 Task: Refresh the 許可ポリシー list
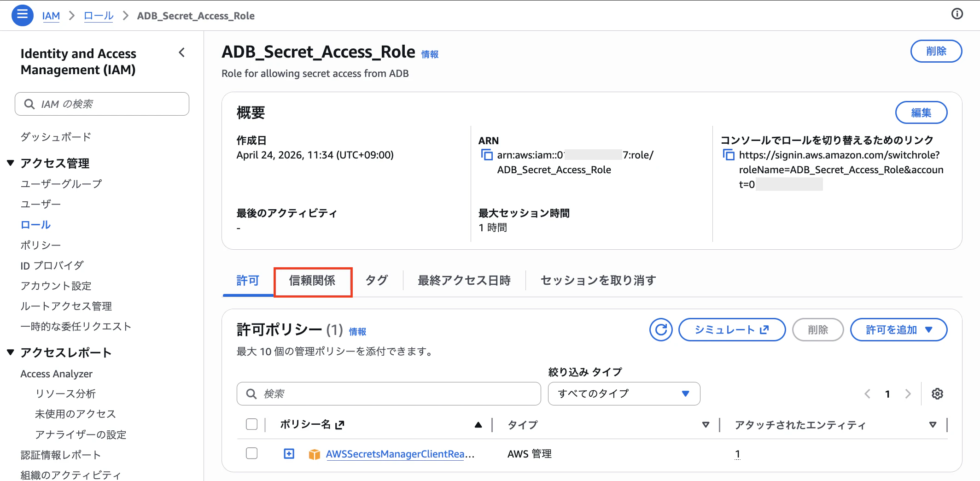[661, 329]
